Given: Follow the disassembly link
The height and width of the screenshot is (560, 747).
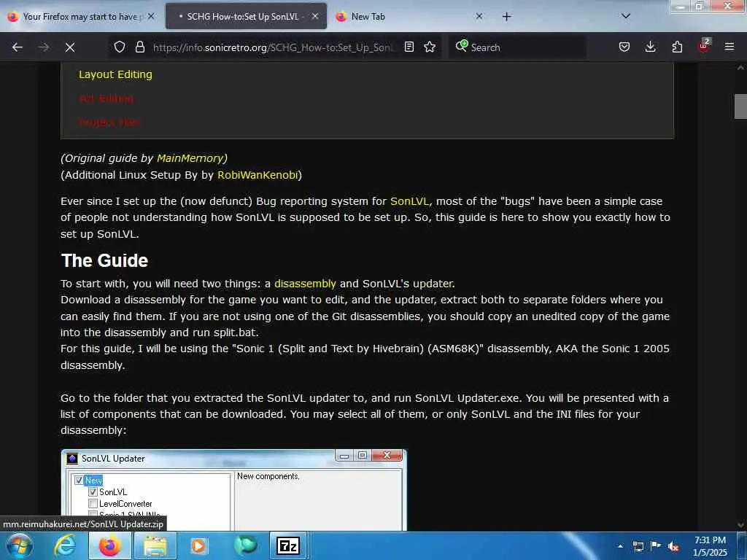Looking at the screenshot, I should 305,284.
